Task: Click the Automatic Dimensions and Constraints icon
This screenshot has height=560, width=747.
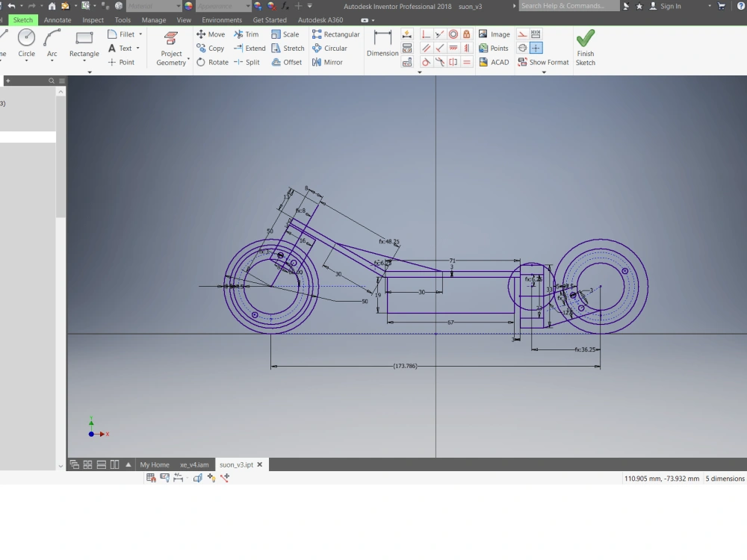Action: [x=407, y=34]
